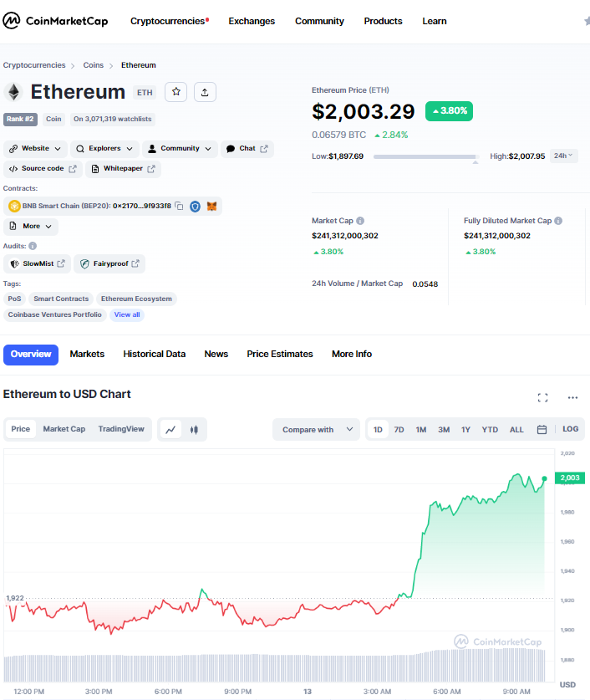Viewport: 590px width, 700px height.
Task: Go to Cryptocurrencies breadcrumb
Action: 34,65
